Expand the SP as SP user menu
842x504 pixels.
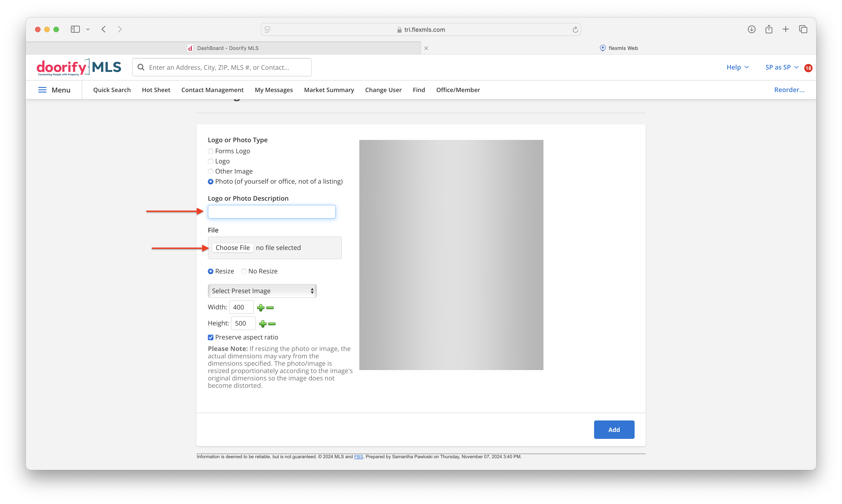[x=781, y=67]
